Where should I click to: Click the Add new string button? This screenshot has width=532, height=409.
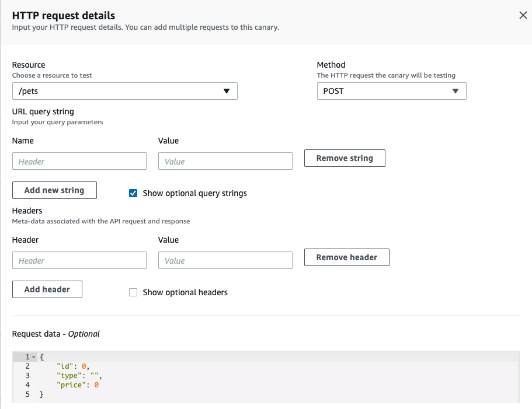(x=54, y=190)
